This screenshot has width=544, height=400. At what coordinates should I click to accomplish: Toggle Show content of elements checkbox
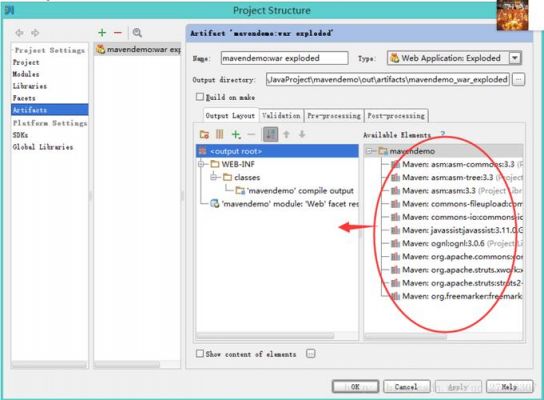coord(199,354)
